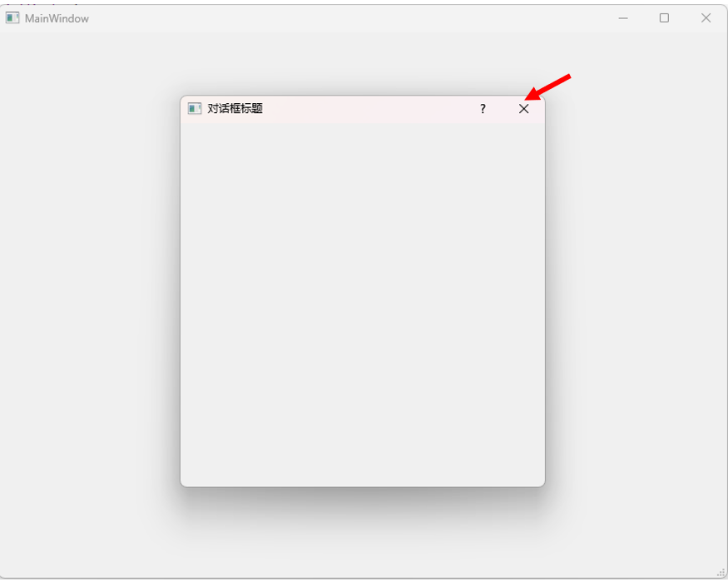This screenshot has height=582, width=728.
Task: Click the blank dialog title bar space
Action: [x=367, y=109]
